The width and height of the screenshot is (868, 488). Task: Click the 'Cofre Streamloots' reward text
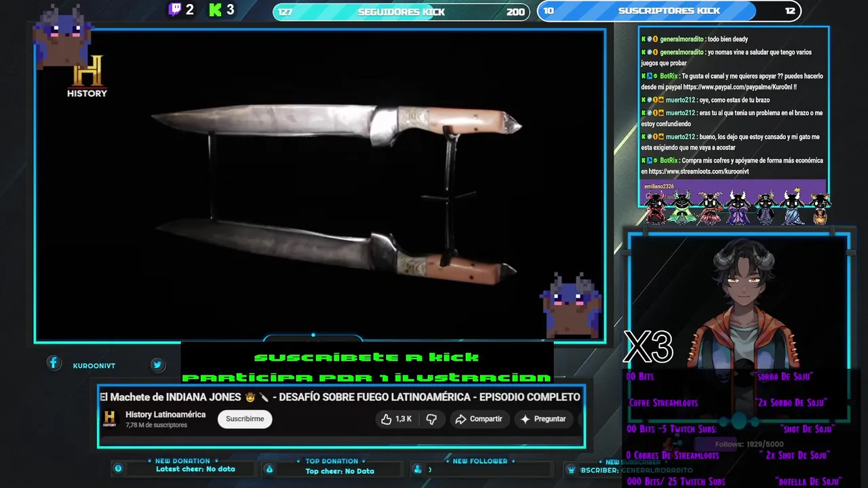pos(663,403)
